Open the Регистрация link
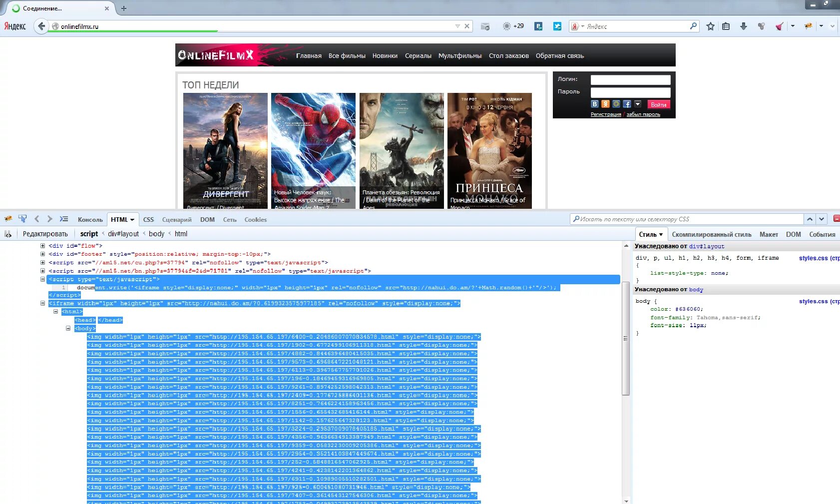 606,114
